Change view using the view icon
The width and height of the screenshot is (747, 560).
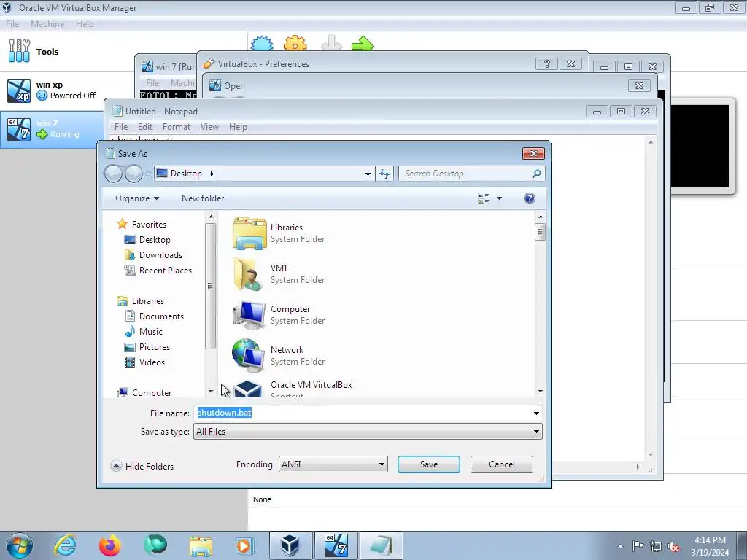tap(484, 198)
